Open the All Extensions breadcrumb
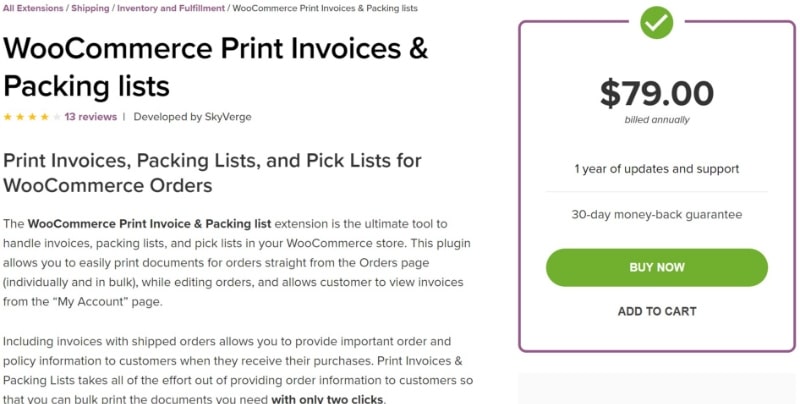Viewport: 800px width, 404px height. [x=33, y=8]
